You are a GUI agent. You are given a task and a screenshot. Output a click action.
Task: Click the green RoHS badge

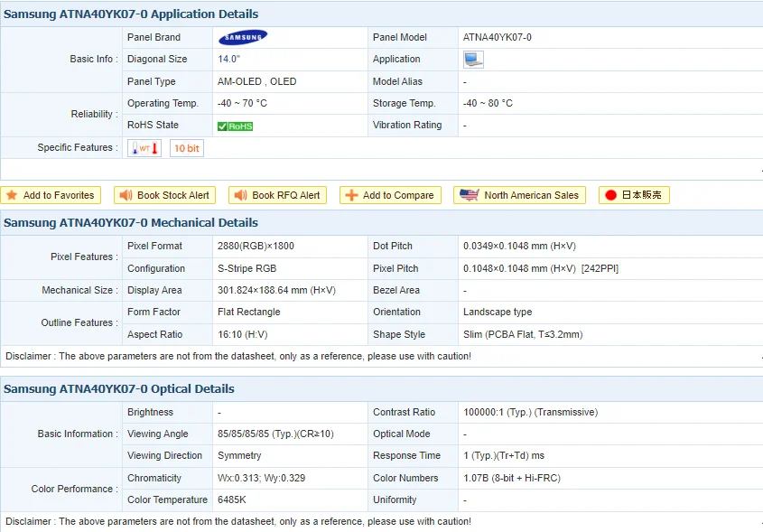235,126
